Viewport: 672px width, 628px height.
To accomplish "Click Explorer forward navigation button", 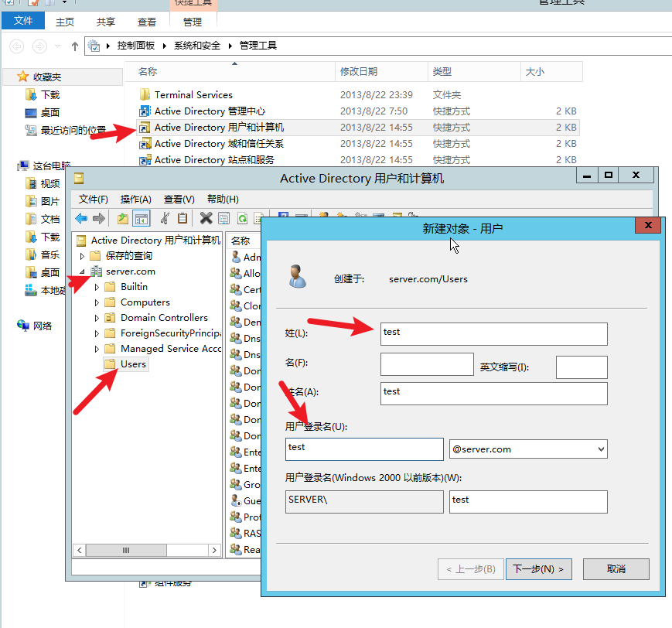I will 40,46.
